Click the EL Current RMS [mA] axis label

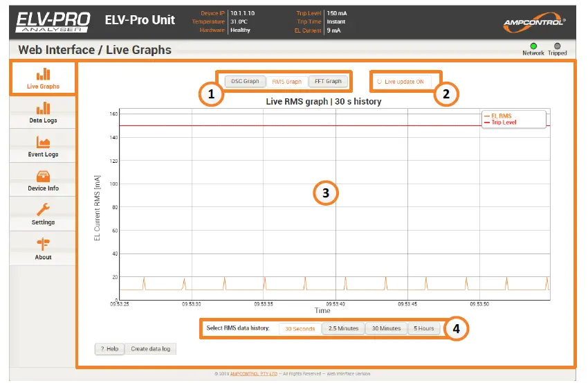97,208
